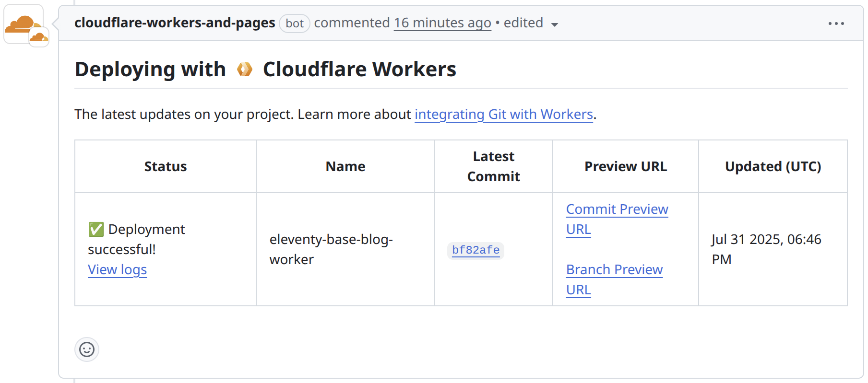Screen dimensions: 868x383
Task: Open commit bf82afe
Action: click(476, 250)
